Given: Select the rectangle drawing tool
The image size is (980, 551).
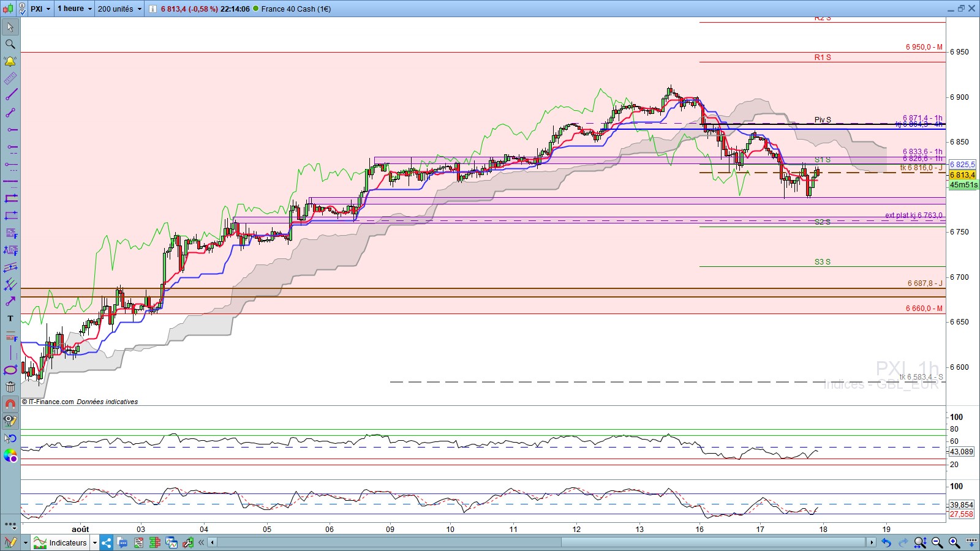Looking at the screenshot, I should pos(10,198).
